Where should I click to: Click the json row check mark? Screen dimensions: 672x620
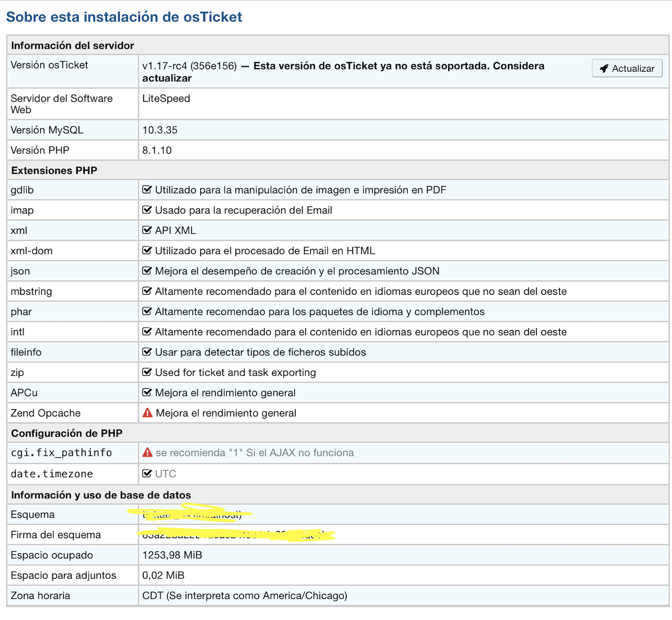pos(147,271)
